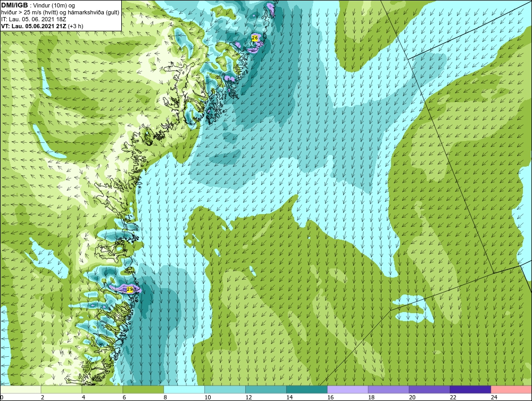This screenshot has width=532, height=401.
Task: Click the DMI/IGB title text
Action: (14, 5)
